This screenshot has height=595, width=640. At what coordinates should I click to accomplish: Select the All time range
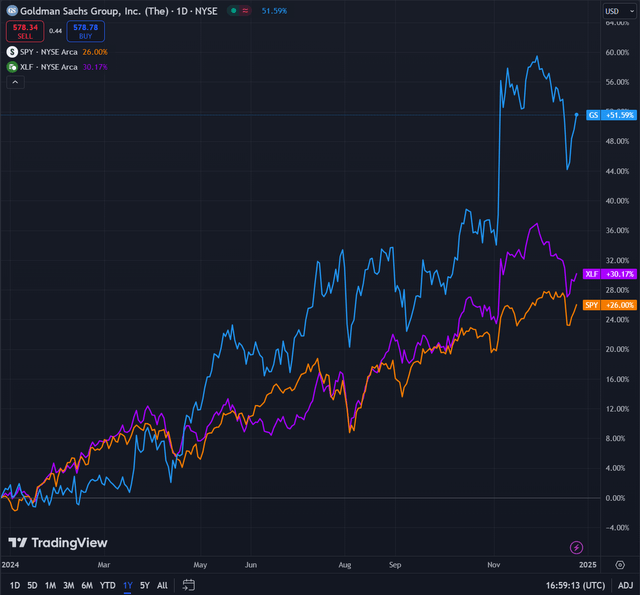162,586
